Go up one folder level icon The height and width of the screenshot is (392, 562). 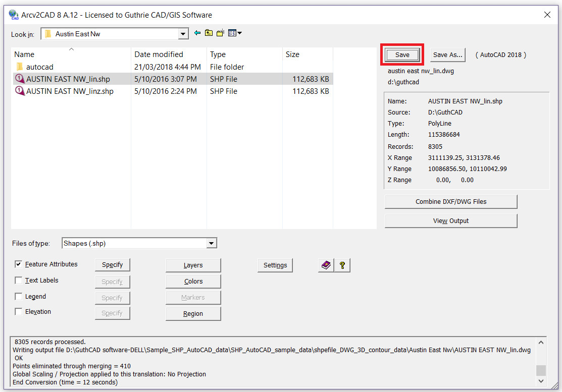(x=209, y=33)
